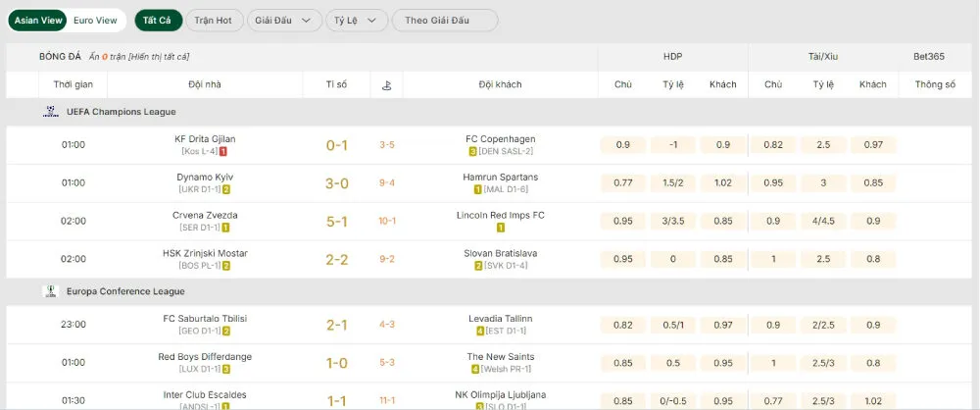Click Red Boys Differdange's yellow card badge
Screen dimensions: 980x410
(x=226, y=370)
